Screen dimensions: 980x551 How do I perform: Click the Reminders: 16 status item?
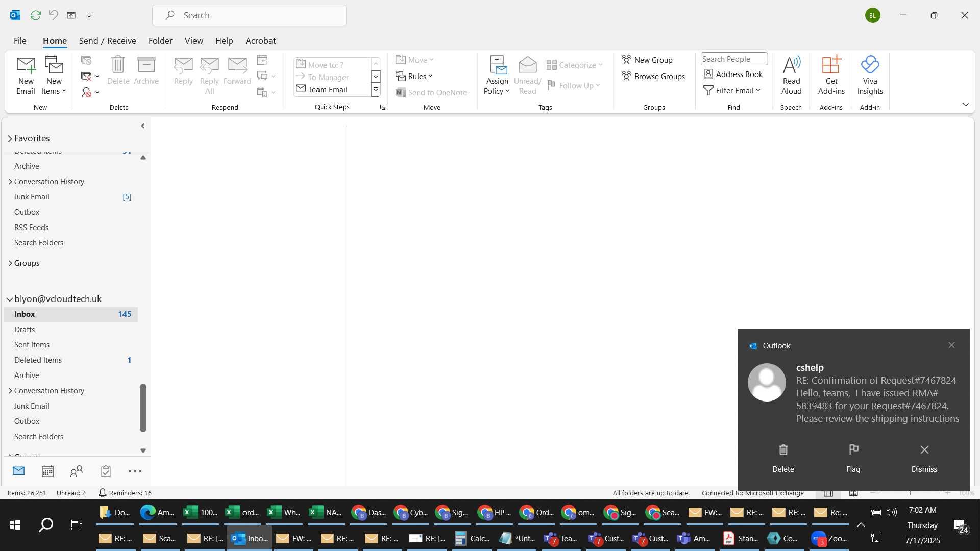point(125,493)
